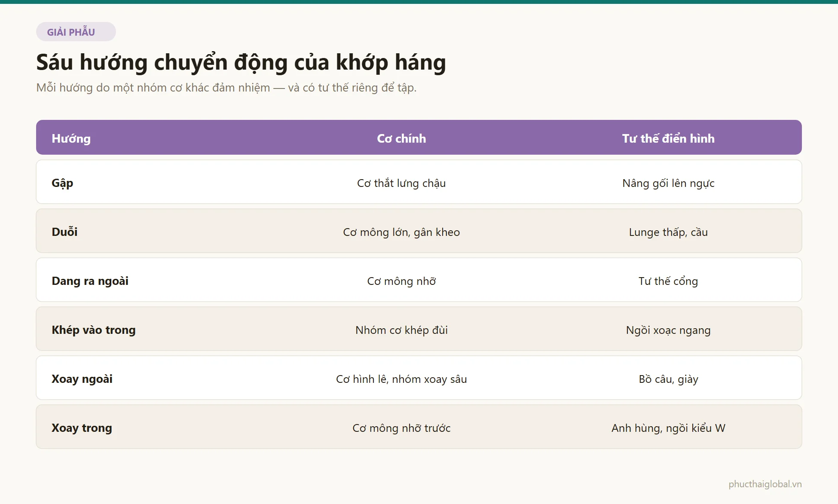Click the cell 'Bồ câu, giày'

[x=668, y=379]
